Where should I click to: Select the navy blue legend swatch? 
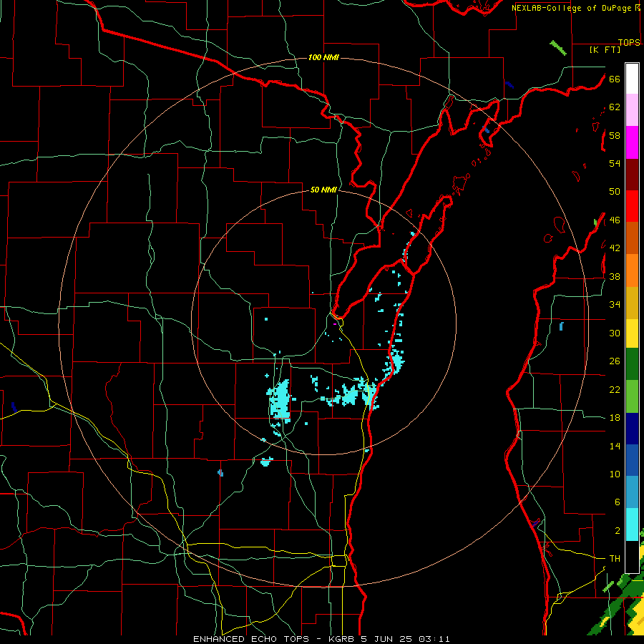pos(632,429)
